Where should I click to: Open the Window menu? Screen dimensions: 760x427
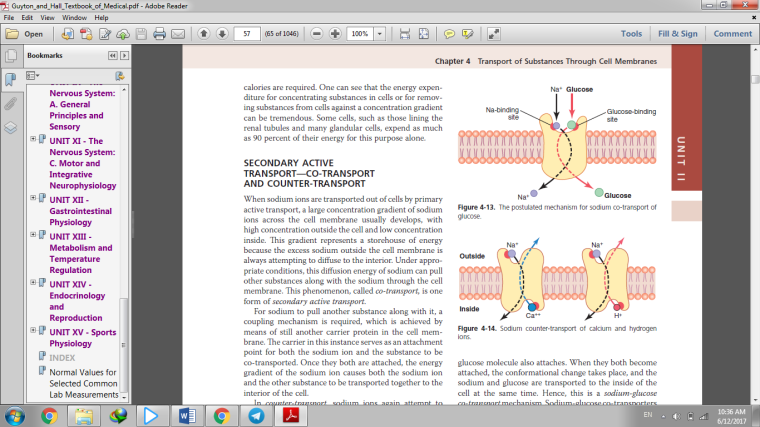click(74, 18)
